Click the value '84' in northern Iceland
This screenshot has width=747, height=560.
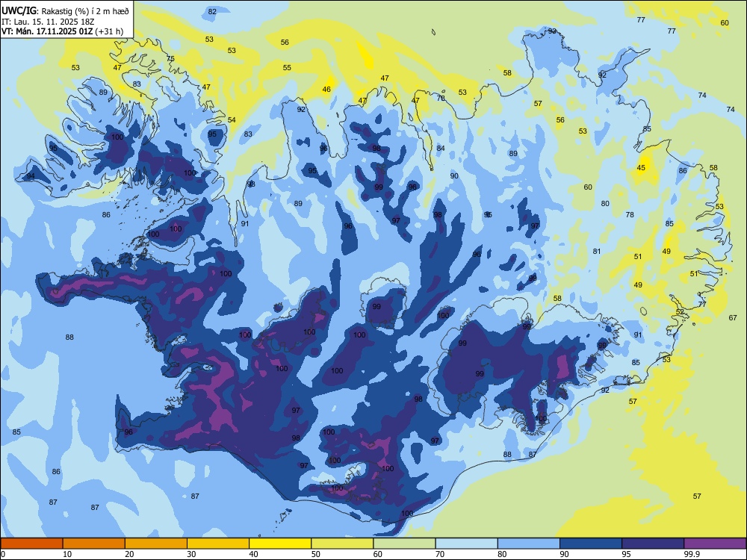(x=441, y=148)
